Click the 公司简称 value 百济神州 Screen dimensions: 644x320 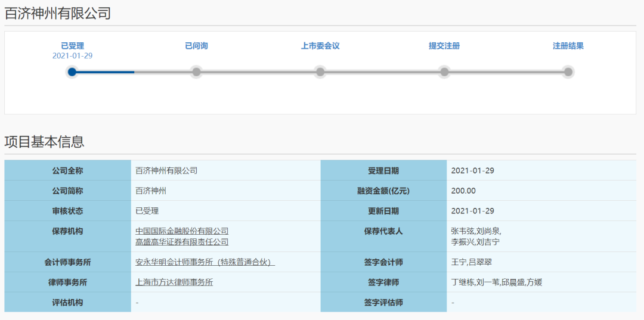tap(151, 191)
